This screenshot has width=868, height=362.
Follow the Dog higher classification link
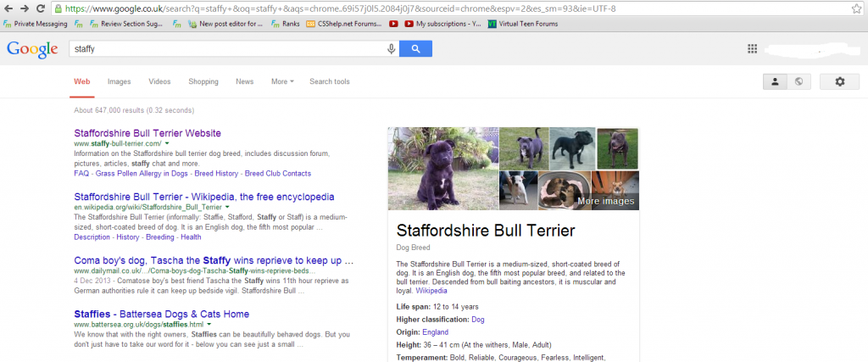coord(478,320)
